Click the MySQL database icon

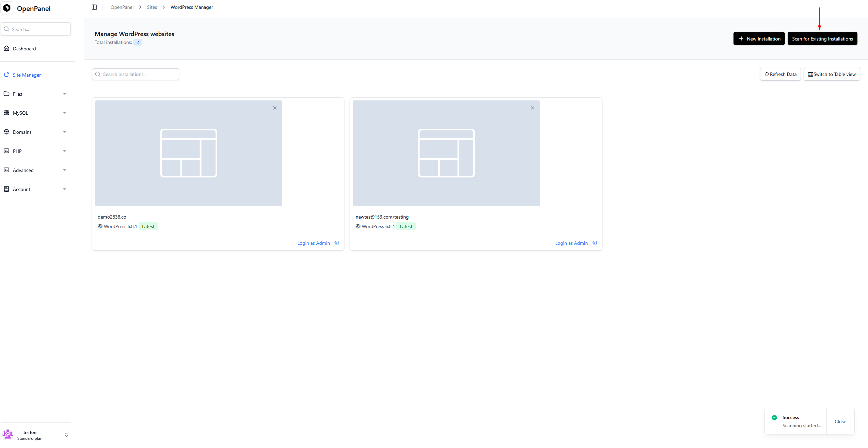point(6,113)
